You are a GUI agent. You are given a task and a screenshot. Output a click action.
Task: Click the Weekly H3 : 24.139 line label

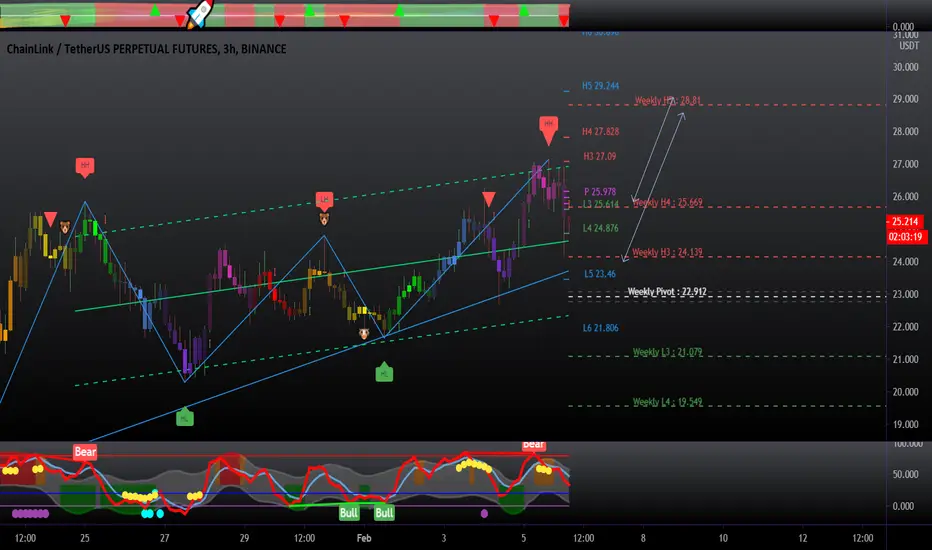[x=667, y=252]
